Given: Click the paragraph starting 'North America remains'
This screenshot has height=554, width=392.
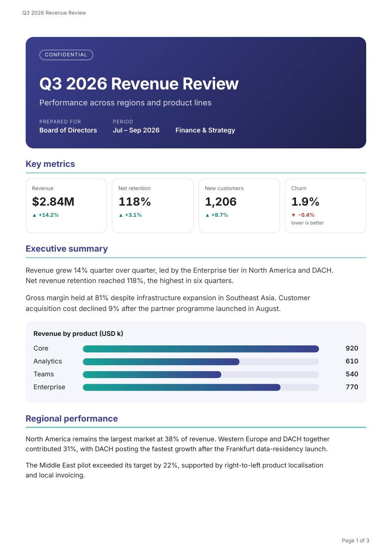Looking at the screenshot, I should pyautogui.click(x=178, y=444).
